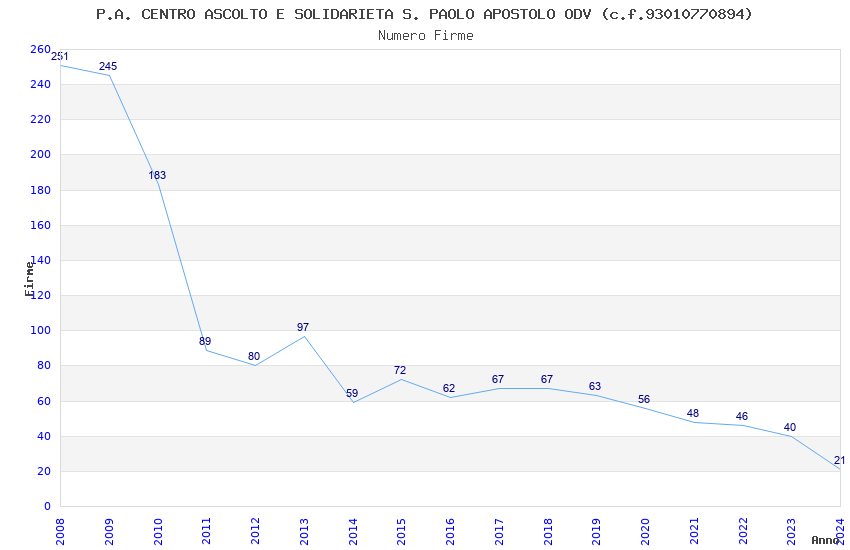
Task: Select the 59 data label for 2014
Action: [x=352, y=393]
